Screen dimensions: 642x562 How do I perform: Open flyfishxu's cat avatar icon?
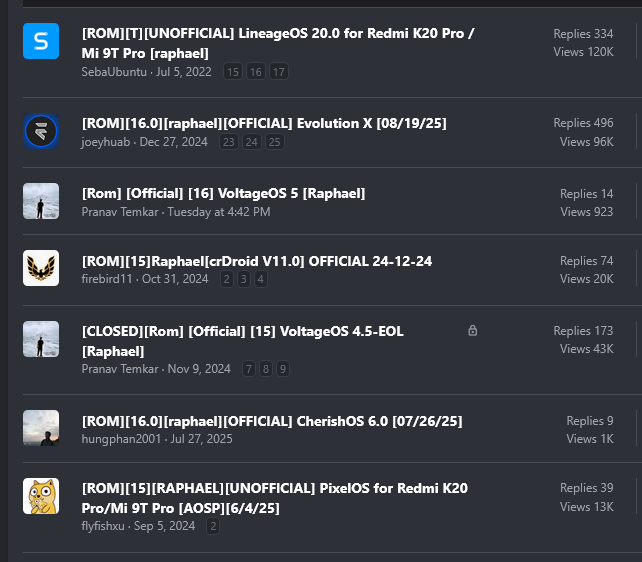pos(41,496)
